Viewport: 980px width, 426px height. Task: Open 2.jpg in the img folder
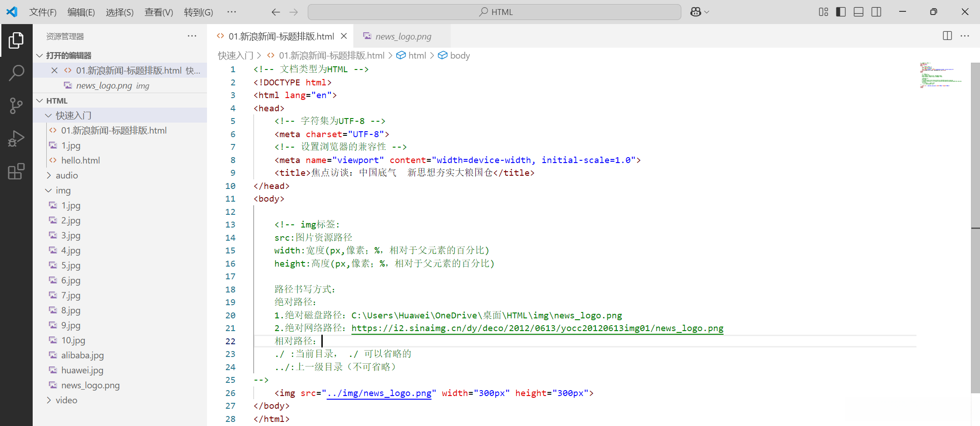pos(120,220)
